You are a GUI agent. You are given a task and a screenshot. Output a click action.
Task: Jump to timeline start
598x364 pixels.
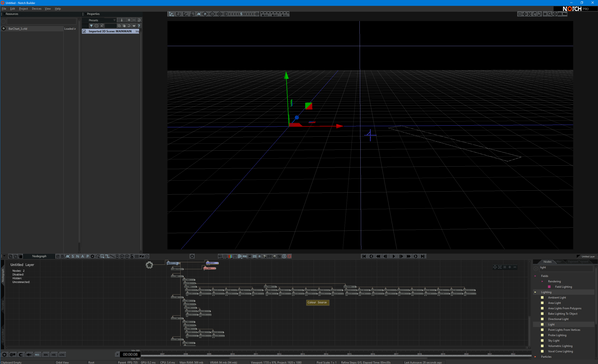pyautogui.click(x=364, y=256)
